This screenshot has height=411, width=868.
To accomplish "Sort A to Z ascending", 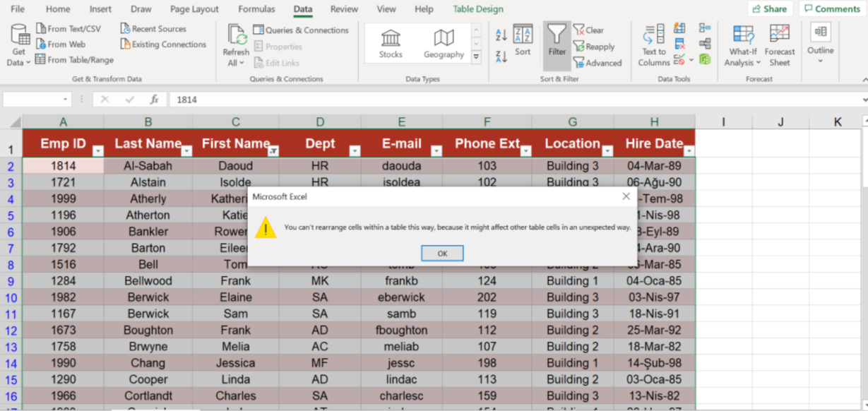I will point(501,35).
